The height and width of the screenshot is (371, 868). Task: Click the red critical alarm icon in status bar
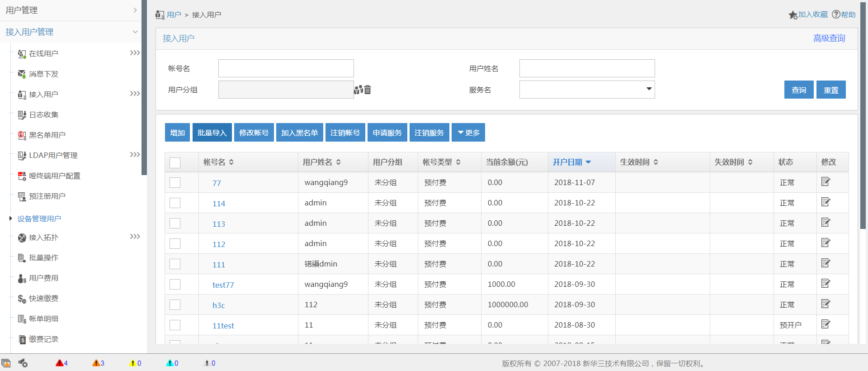tap(60, 363)
